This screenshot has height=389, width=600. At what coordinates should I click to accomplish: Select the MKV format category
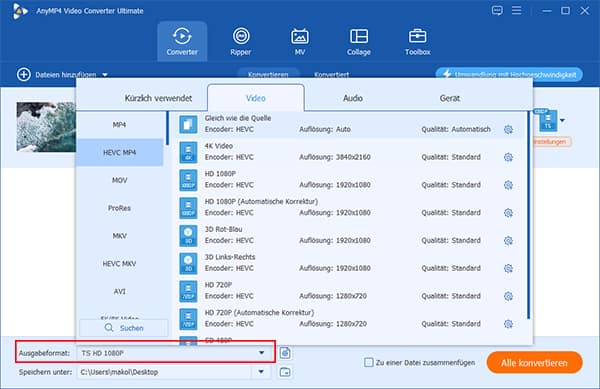click(119, 236)
